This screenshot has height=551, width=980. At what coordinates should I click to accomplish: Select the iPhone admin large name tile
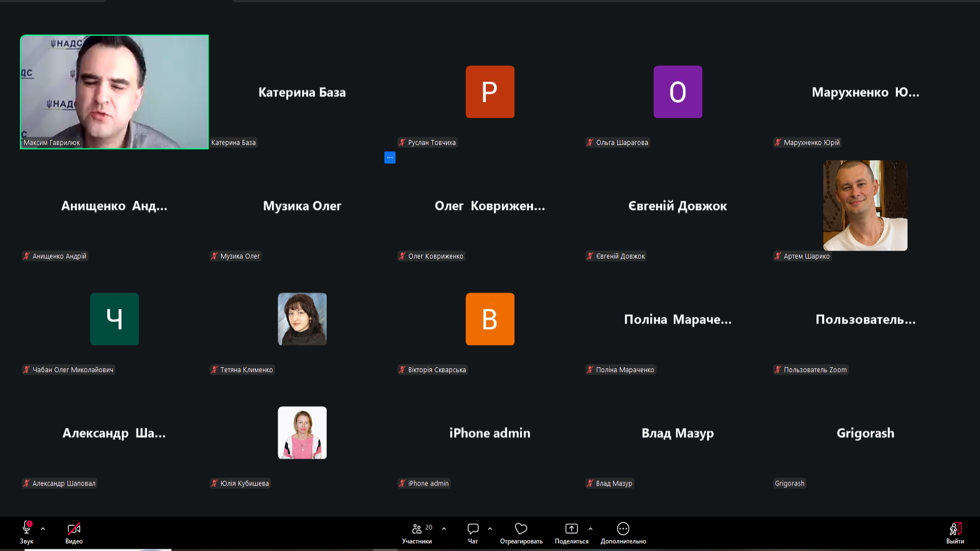[x=490, y=433]
